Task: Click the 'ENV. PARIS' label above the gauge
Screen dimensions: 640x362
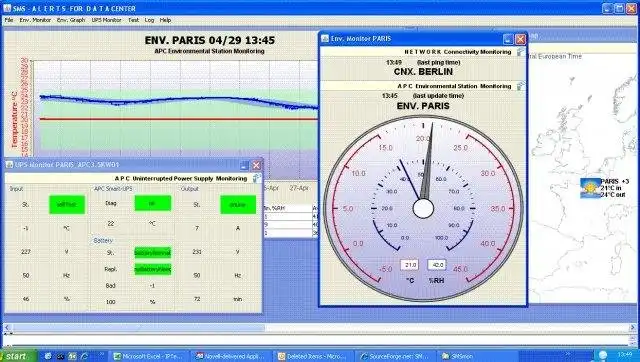Action: click(423, 106)
